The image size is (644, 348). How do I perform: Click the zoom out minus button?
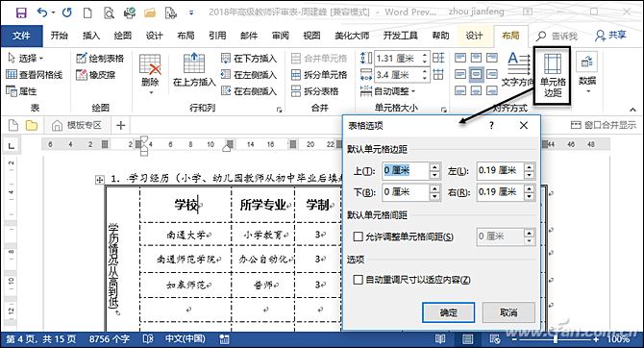pyautogui.click(x=514, y=339)
